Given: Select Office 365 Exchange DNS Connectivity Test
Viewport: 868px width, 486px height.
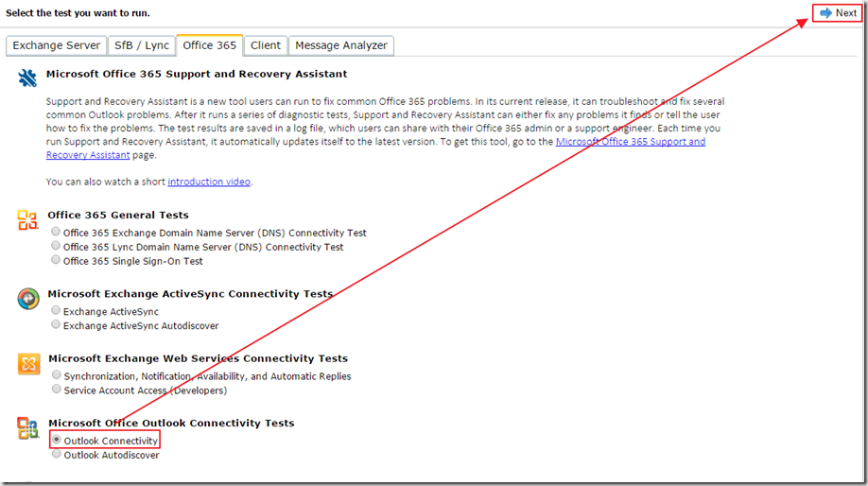Looking at the screenshot, I should tap(57, 232).
